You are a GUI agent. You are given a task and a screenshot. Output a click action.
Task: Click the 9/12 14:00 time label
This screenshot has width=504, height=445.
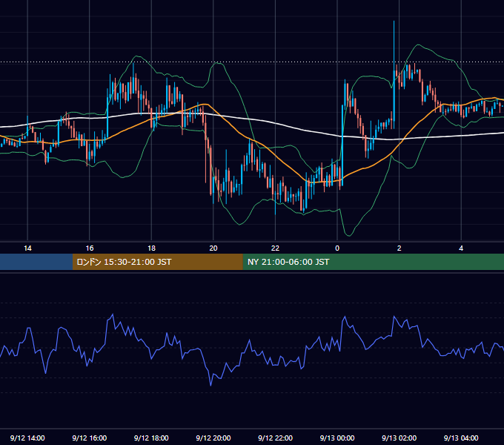point(27,438)
